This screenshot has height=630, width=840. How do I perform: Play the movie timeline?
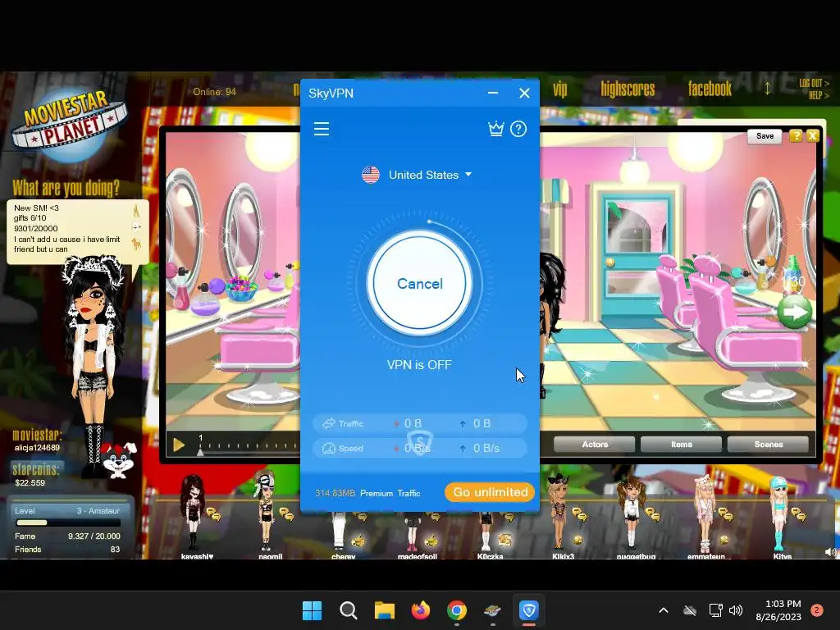click(x=179, y=445)
